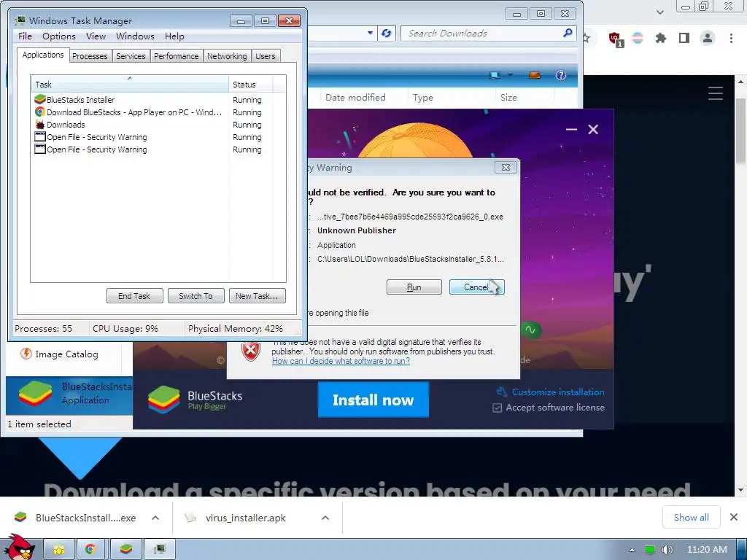
Task: Switch to Task Manager from the taskbar
Action: pyautogui.click(x=160, y=550)
